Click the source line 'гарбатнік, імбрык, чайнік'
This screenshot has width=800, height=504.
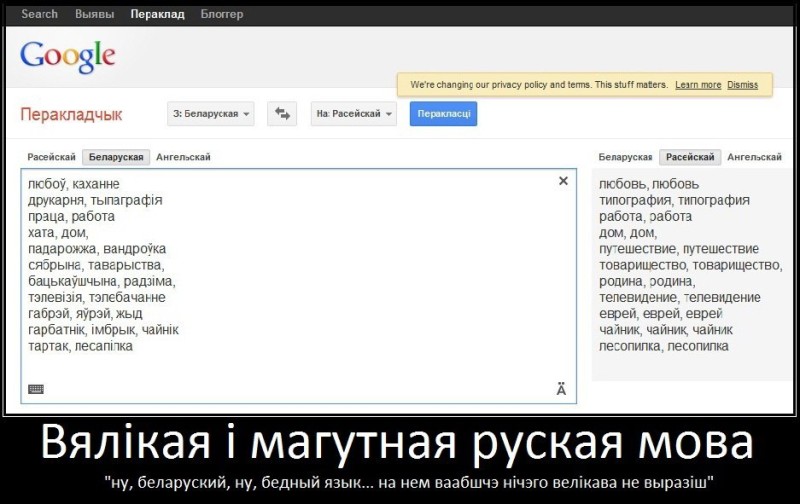[103, 330]
